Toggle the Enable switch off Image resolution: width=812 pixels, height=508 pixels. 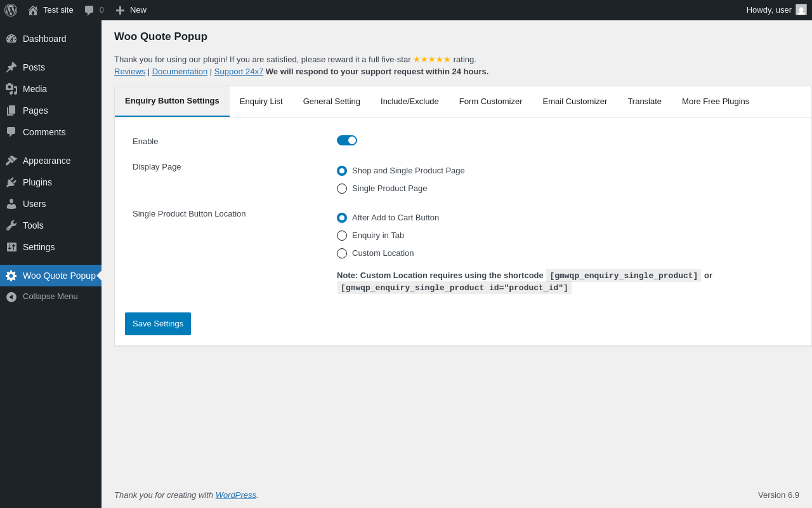[x=347, y=140]
